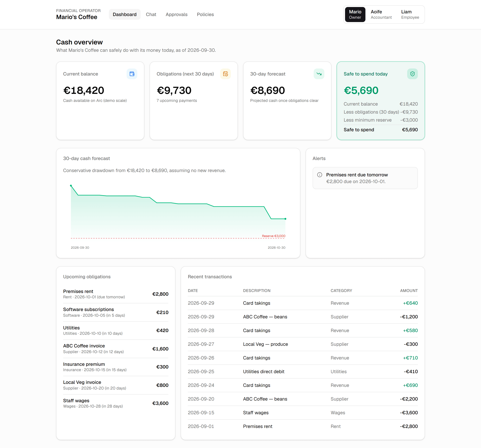Image resolution: width=481 pixels, height=448 pixels.
Task: Switch to Aoife Accountant role
Action: pos(381,15)
